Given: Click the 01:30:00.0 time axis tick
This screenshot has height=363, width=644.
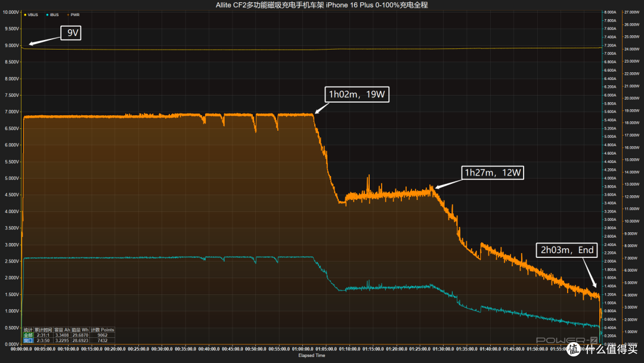Looking at the screenshot, I should (443, 349).
